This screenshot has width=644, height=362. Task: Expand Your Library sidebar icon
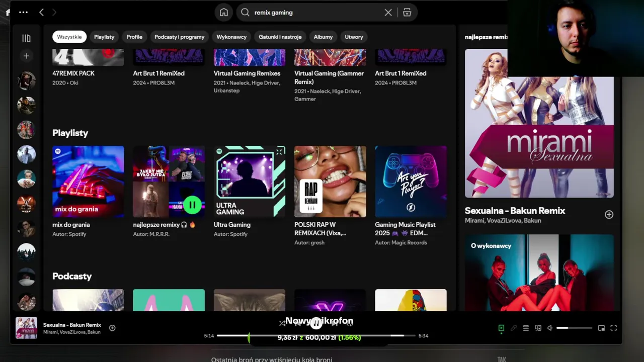tap(26, 38)
